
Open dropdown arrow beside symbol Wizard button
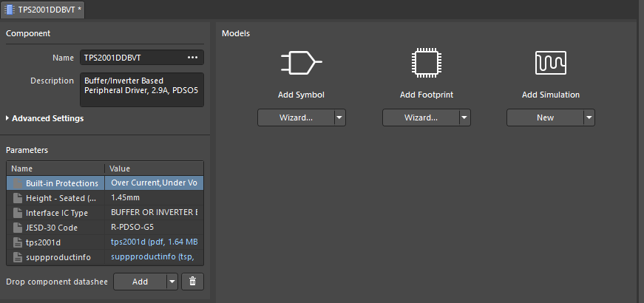(339, 118)
